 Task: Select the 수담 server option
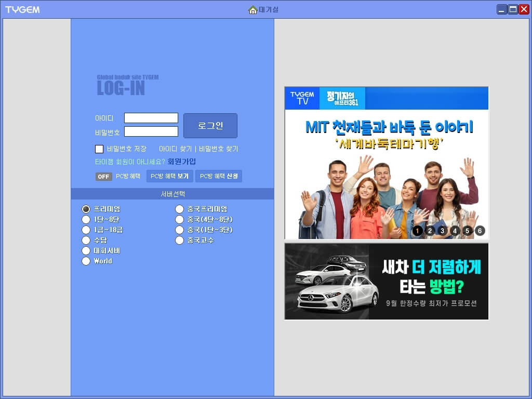pos(86,240)
